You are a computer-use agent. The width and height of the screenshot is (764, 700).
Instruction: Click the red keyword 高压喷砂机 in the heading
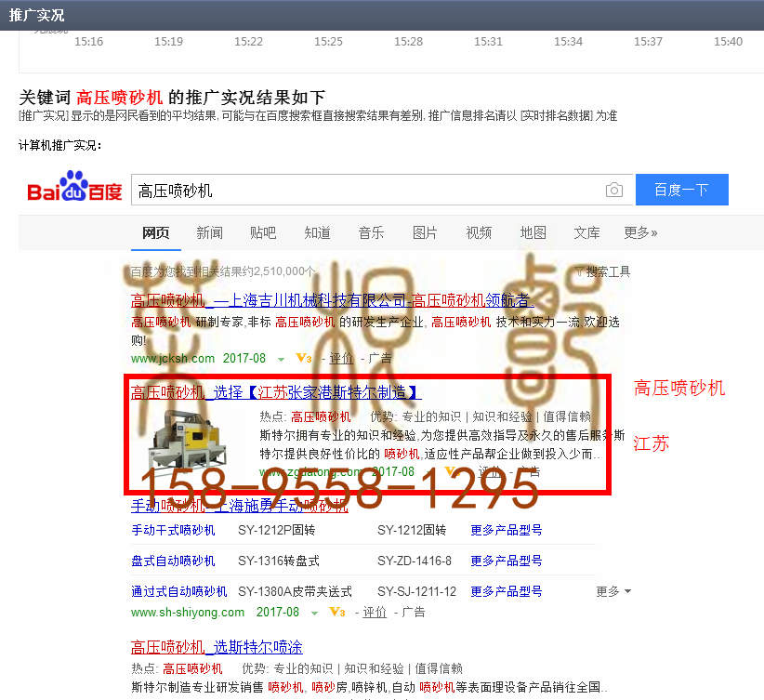119,98
